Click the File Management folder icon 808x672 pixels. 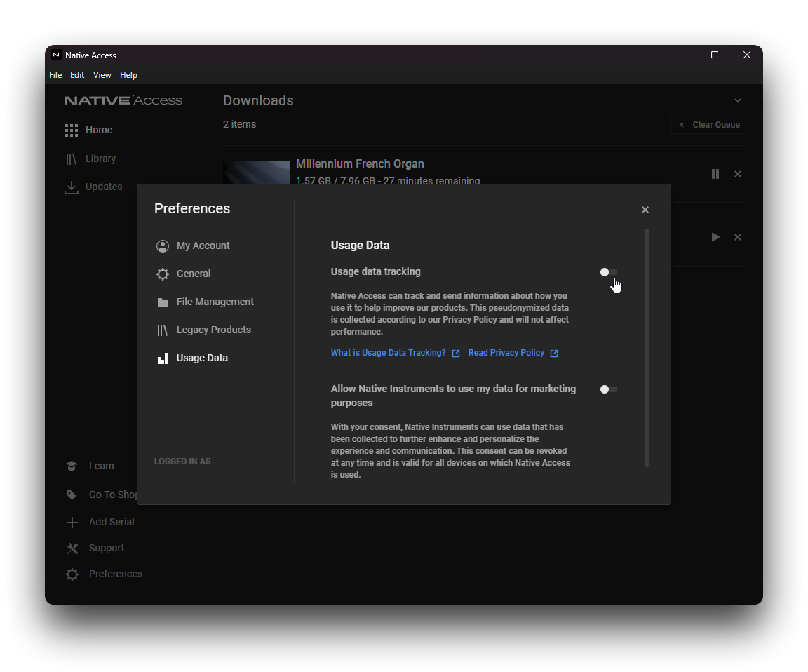163,302
